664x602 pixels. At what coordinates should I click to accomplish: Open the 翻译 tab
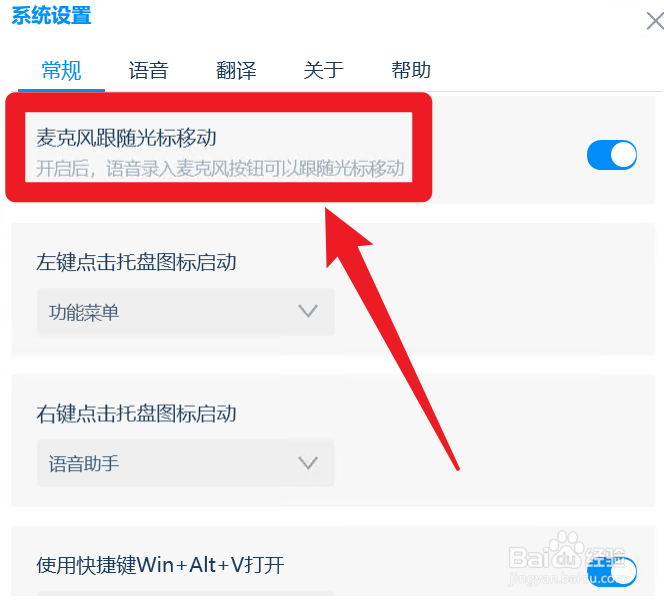click(x=236, y=70)
